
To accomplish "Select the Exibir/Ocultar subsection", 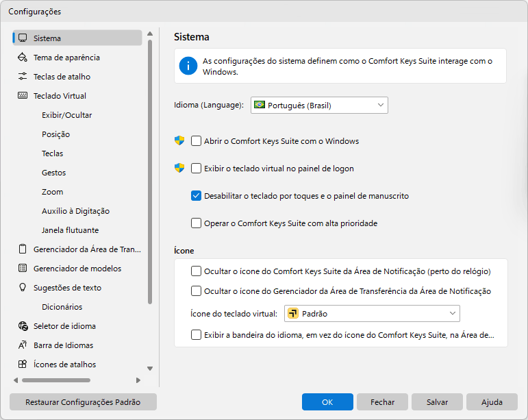I will [66, 115].
